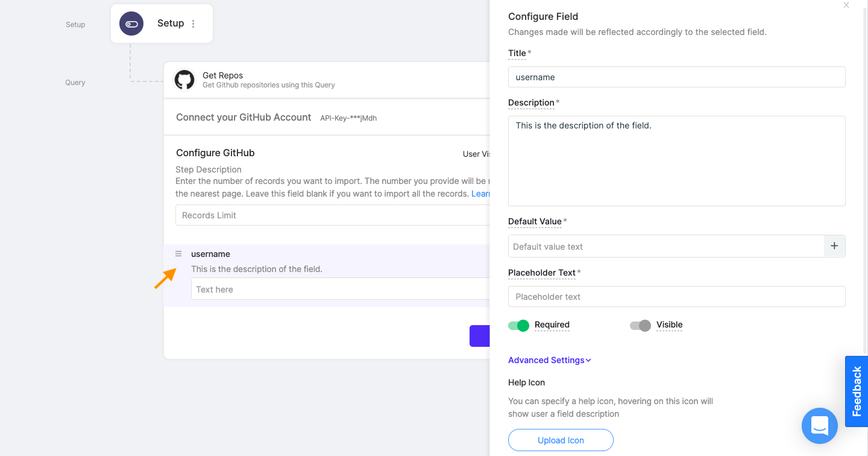Open the Setup three-dot options menu
Screen dimensions: 868x456
193,24
